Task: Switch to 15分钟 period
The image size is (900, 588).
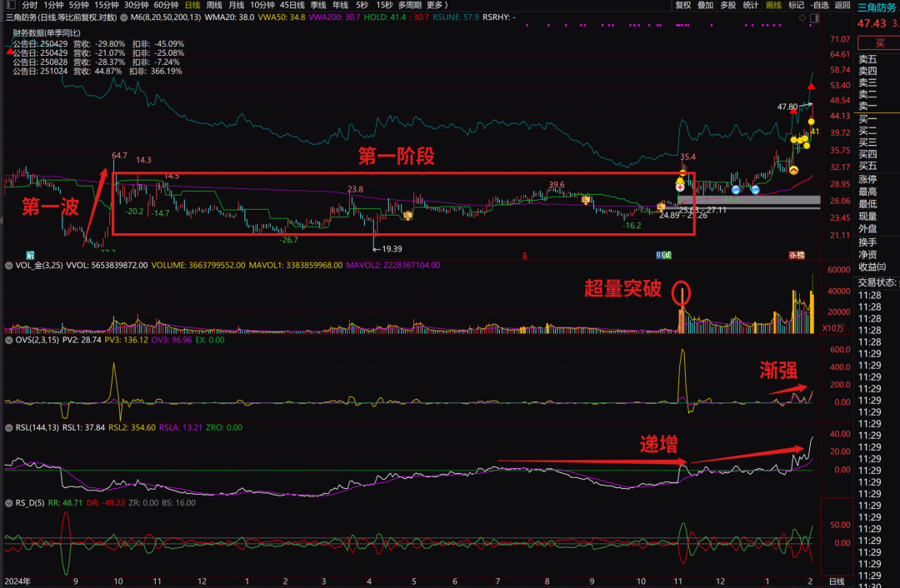Action: [x=106, y=5]
